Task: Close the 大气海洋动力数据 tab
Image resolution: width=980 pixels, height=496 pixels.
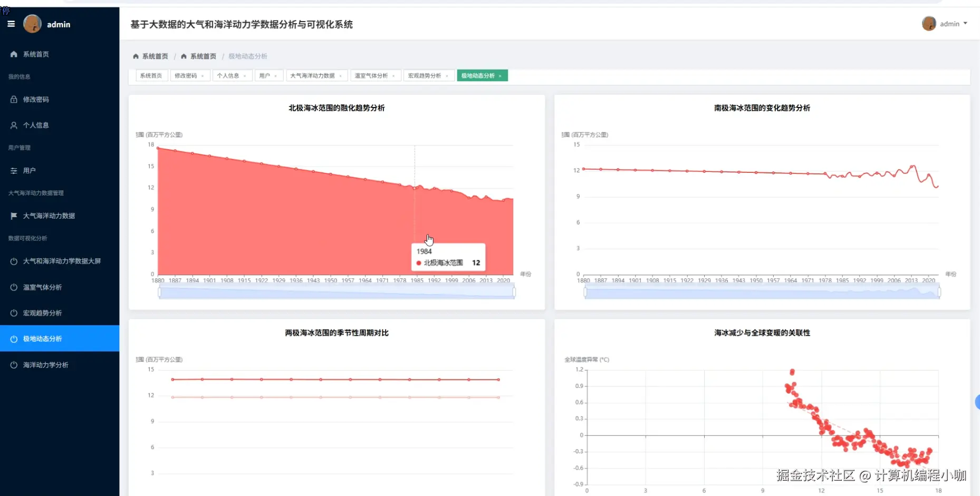Action: (340, 76)
